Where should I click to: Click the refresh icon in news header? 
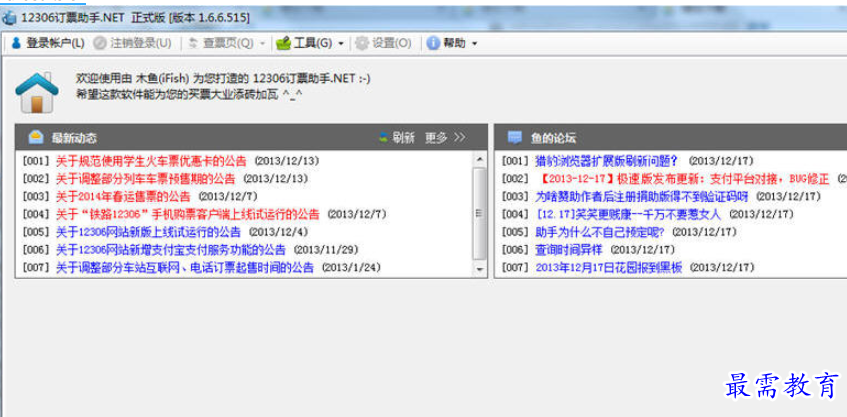pyautogui.click(x=384, y=138)
